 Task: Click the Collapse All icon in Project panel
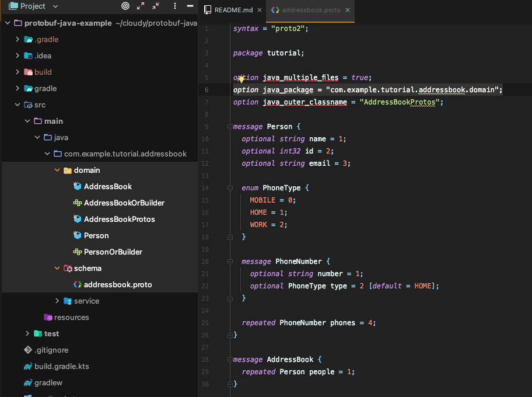156,6
